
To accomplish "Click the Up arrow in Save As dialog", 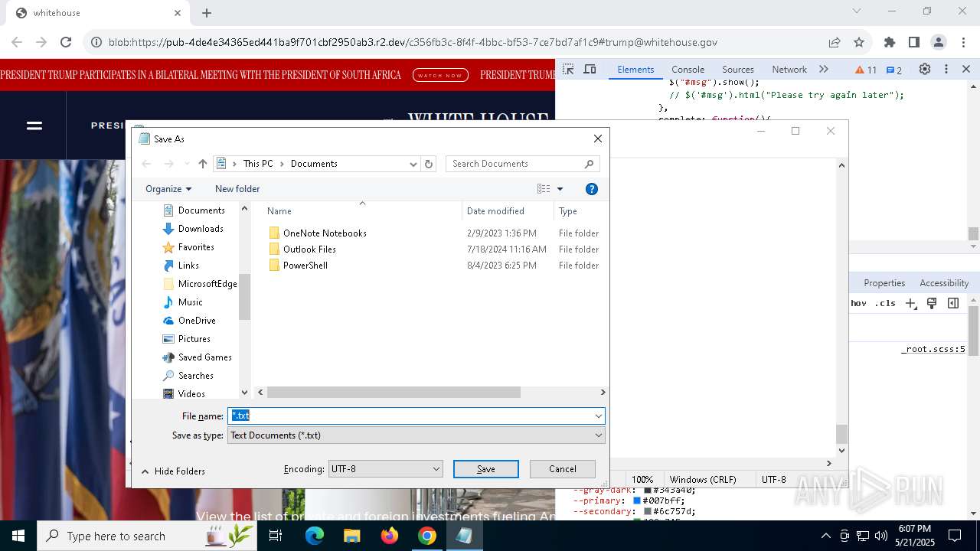I will 203,164.
